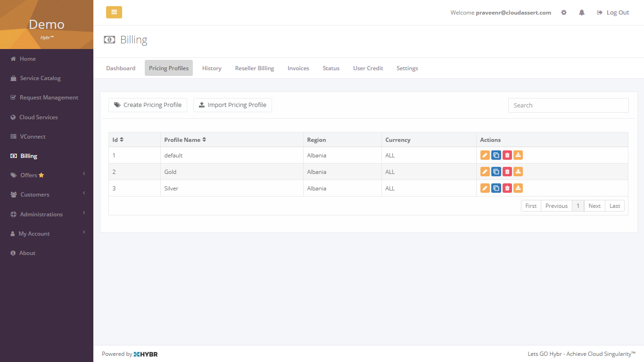Expand the Customers sidebar menu

point(46,195)
